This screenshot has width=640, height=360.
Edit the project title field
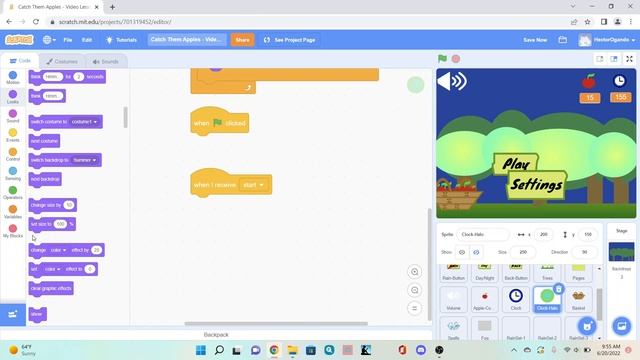pos(187,40)
